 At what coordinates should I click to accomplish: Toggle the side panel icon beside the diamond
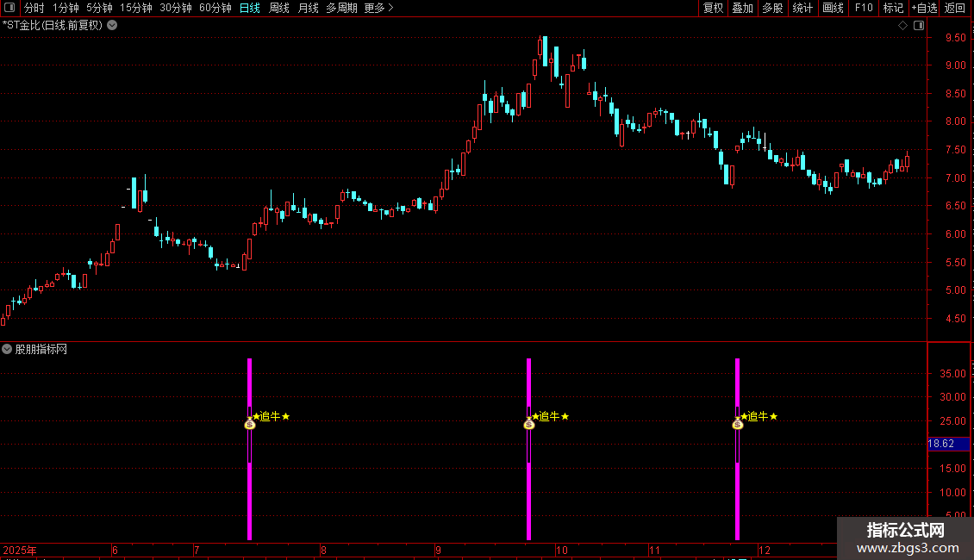point(919,25)
